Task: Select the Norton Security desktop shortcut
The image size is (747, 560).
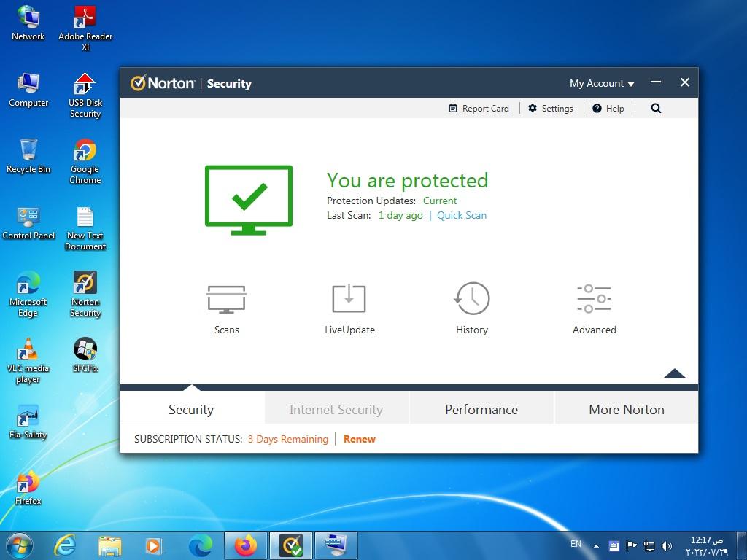Action: click(x=85, y=294)
